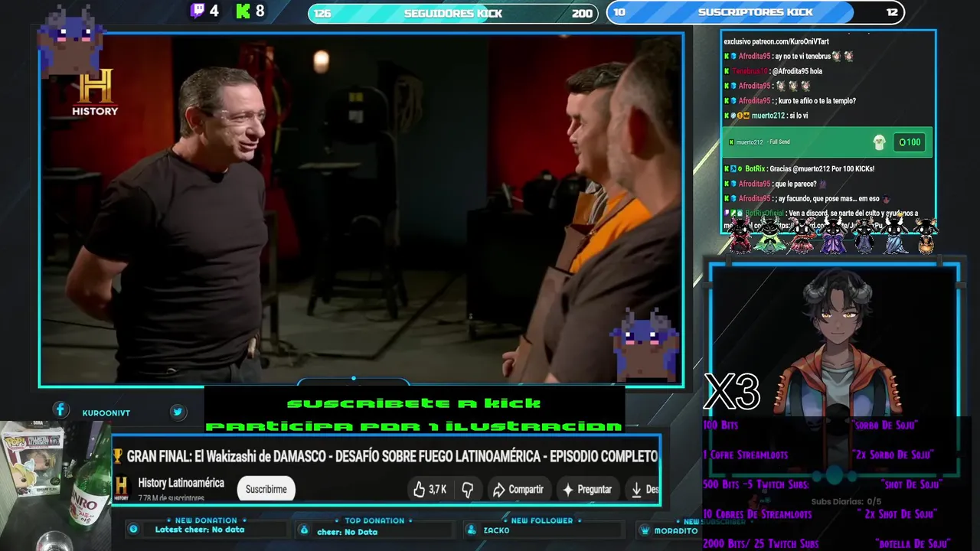This screenshot has height=551, width=980.
Task: Click the New Donation icon
Action: [x=133, y=529]
